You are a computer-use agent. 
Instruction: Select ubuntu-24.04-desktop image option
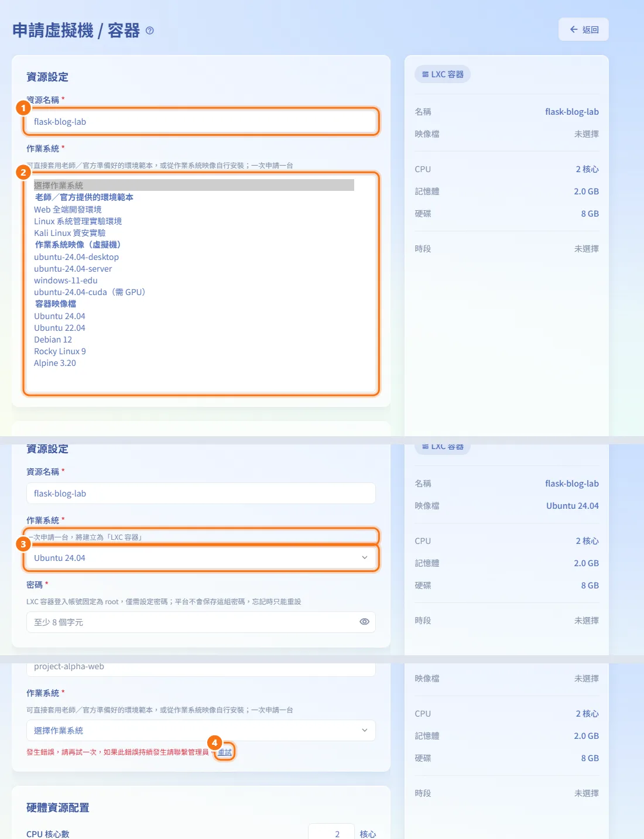tap(76, 257)
